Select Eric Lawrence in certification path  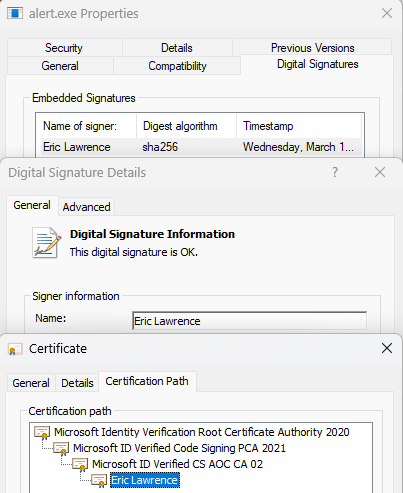click(x=145, y=480)
